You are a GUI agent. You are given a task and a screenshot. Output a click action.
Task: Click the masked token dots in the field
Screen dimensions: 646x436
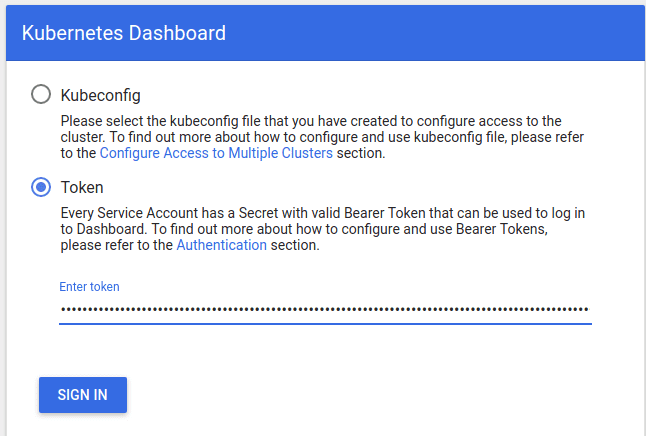pyautogui.click(x=300, y=310)
